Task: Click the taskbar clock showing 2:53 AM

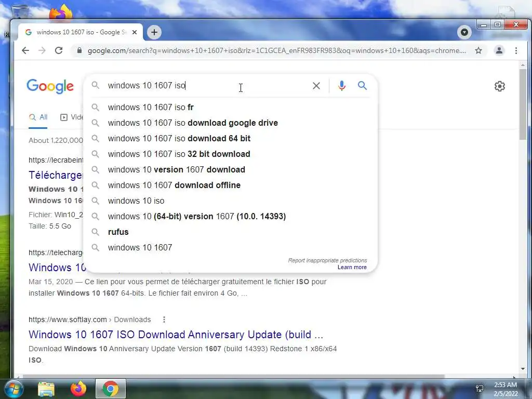Action: click(x=505, y=389)
